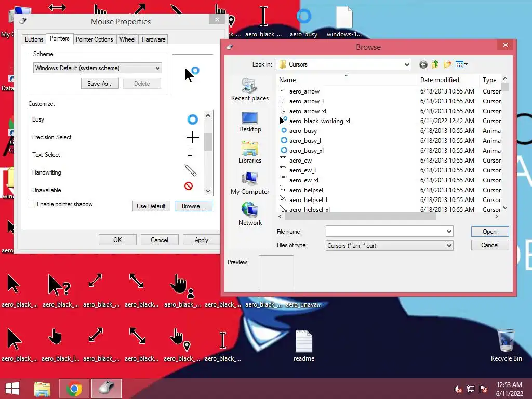Click OK in Mouse Properties
This screenshot has width=532, height=399.
[x=117, y=240]
